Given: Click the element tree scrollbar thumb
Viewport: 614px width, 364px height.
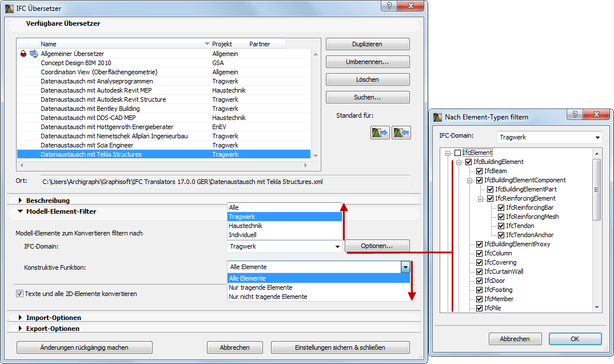Looking at the screenshot, I should [596, 190].
